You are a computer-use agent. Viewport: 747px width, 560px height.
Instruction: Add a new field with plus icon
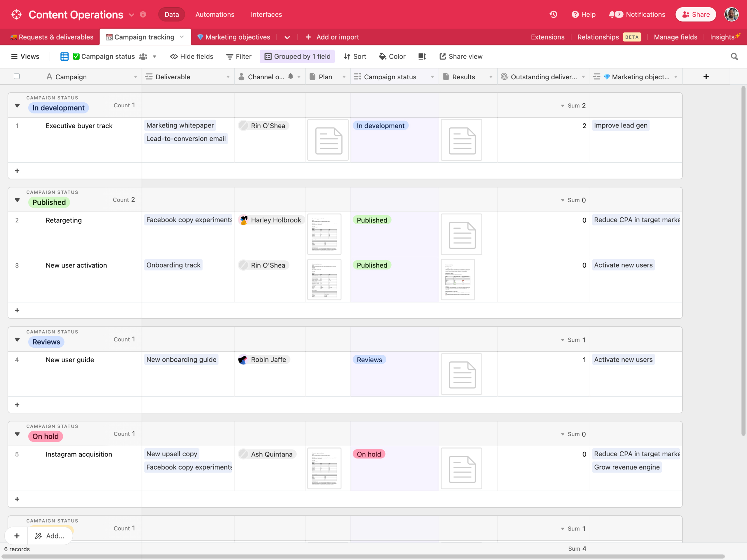(706, 77)
